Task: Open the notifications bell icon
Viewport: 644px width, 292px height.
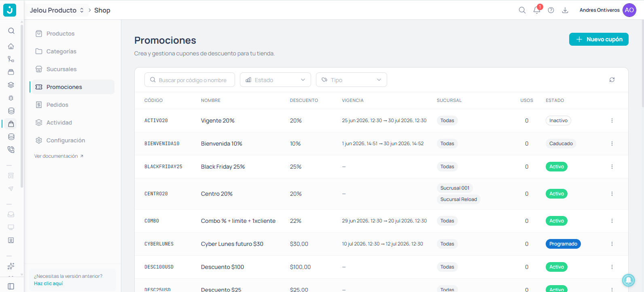Action: pos(537,10)
